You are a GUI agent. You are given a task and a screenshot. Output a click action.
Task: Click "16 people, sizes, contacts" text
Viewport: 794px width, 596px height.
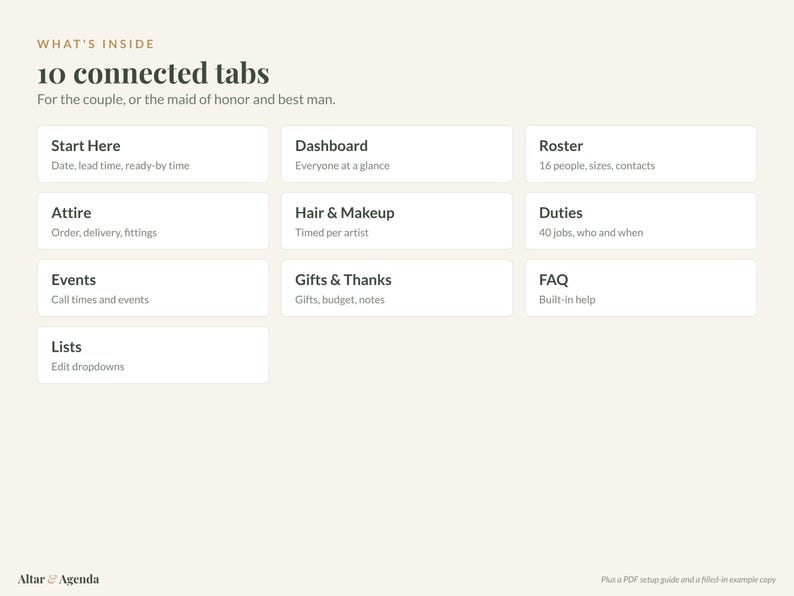click(597, 166)
